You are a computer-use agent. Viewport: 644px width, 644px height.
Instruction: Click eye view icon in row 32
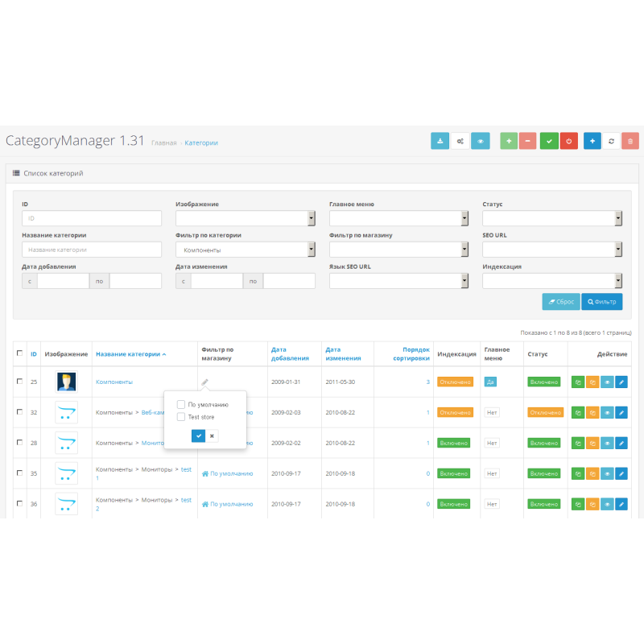(x=606, y=412)
